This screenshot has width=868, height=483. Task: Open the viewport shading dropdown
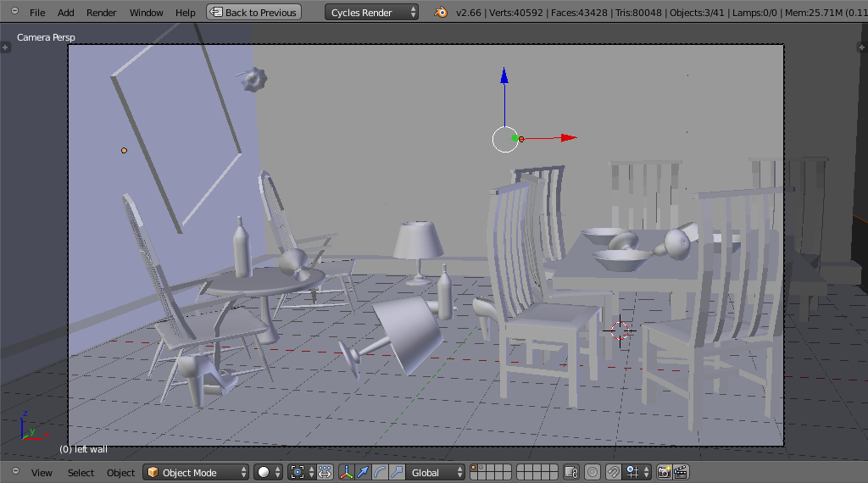[268, 472]
